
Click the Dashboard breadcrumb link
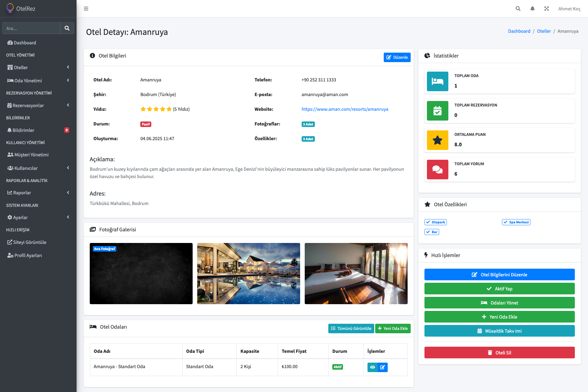tap(519, 31)
